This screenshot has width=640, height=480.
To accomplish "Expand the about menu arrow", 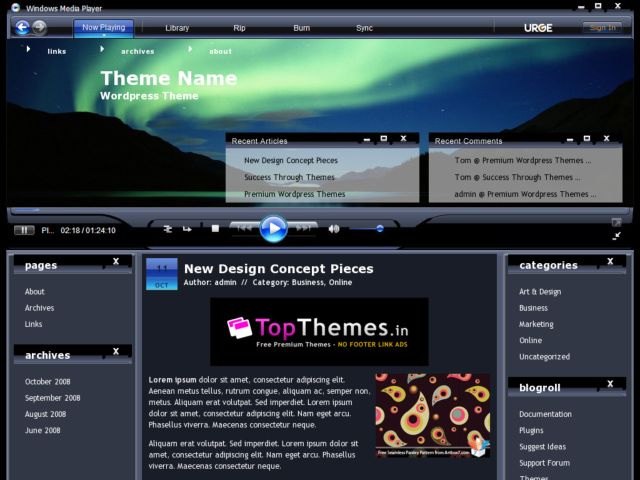I will [190, 49].
